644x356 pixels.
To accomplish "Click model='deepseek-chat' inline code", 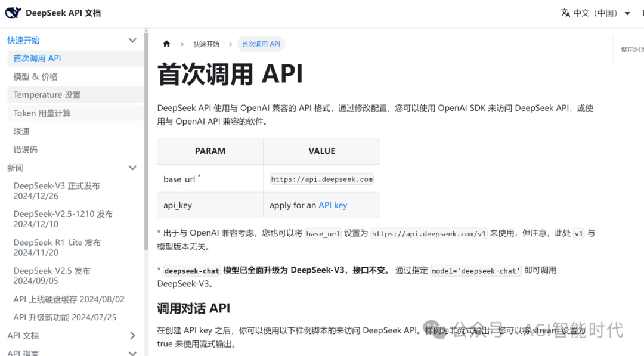I will point(476,271).
